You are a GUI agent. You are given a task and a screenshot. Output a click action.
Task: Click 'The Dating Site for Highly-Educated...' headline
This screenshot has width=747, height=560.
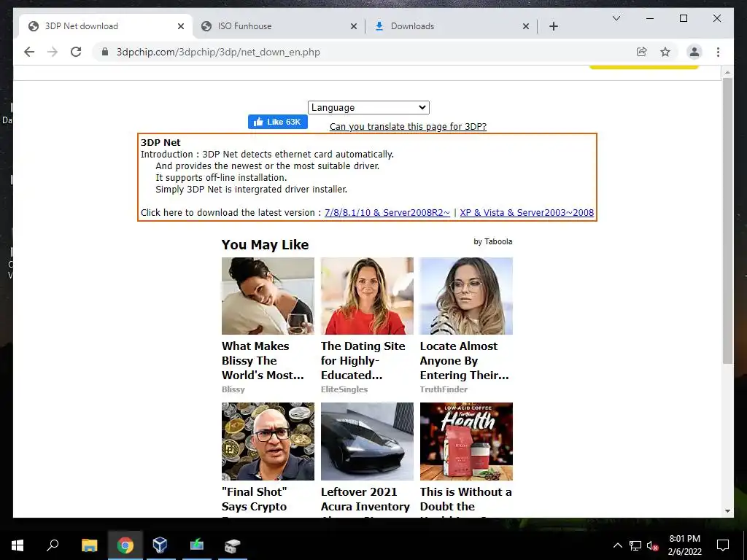point(363,360)
